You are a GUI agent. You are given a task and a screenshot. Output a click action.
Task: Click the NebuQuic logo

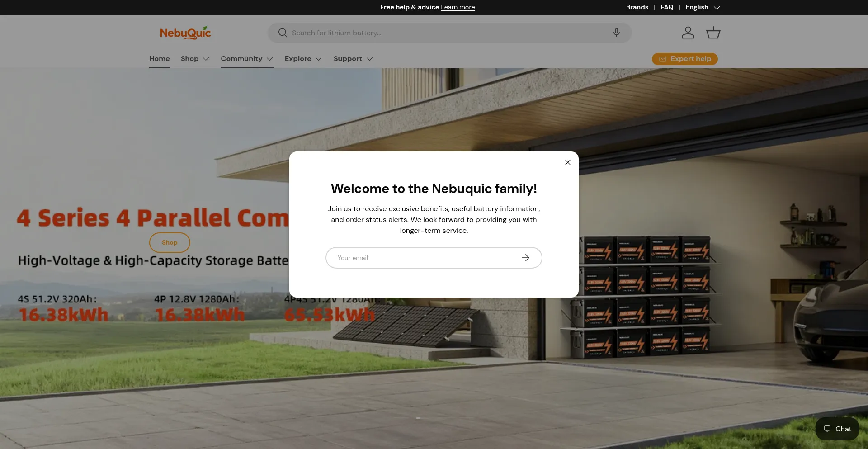[185, 33]
